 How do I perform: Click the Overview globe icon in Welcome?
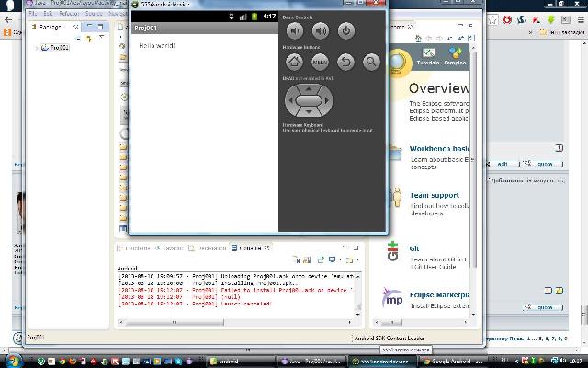[x=398, y=63]
